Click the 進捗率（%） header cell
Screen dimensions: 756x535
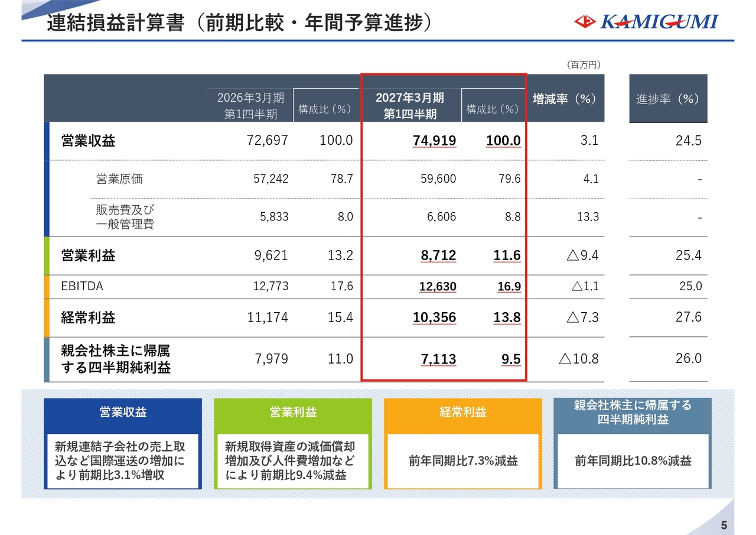pos(668,99)
